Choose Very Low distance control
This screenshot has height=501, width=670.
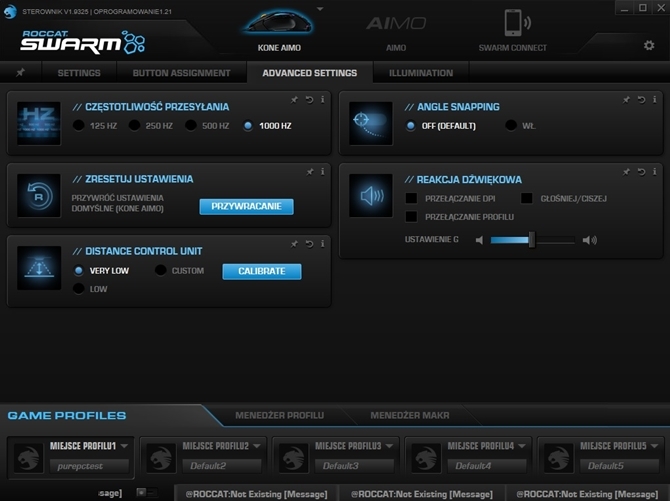click(x=79, y=271)
